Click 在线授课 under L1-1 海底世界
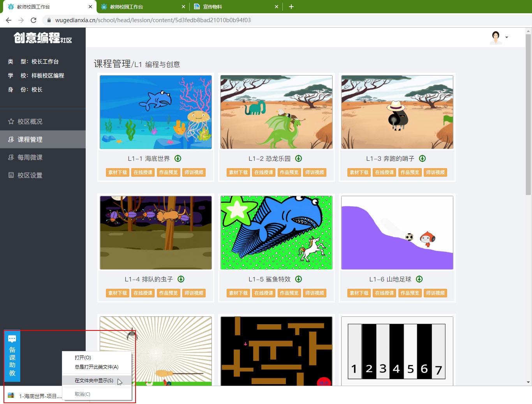The width and height of the screenshot is (532, 404). coord(143,172)
